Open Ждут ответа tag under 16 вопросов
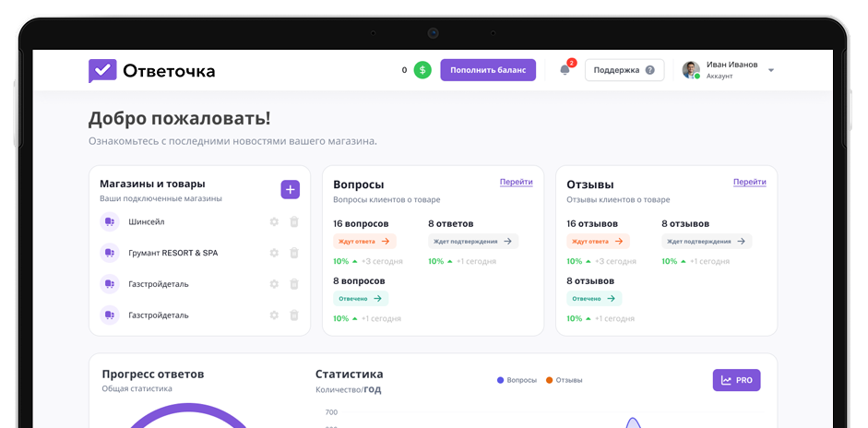This screenshot has width=868, height=428. pyautogui.click(x=364, y=242)
